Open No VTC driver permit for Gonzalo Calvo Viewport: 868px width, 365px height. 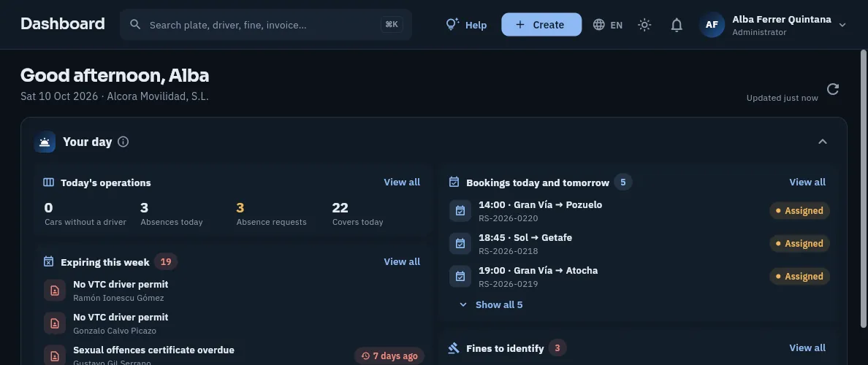[234, 323]
